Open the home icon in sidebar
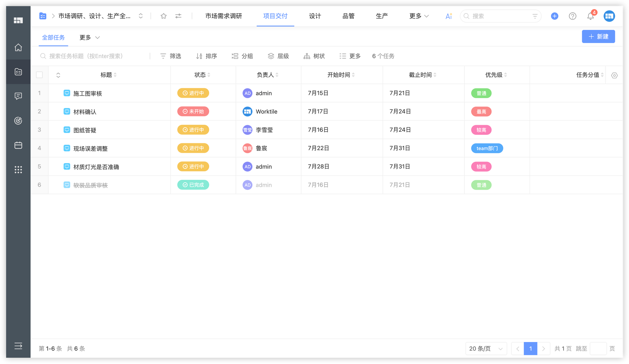 tap(18, 47)
